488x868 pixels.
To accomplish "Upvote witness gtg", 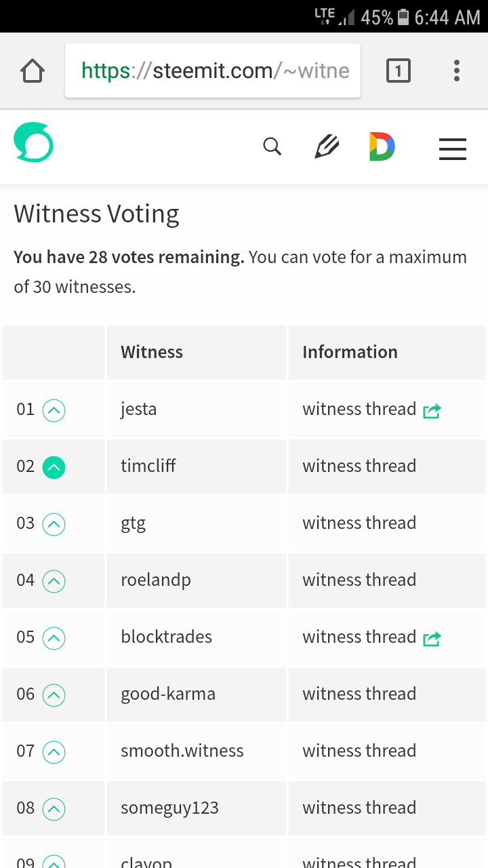I will 54,524.
